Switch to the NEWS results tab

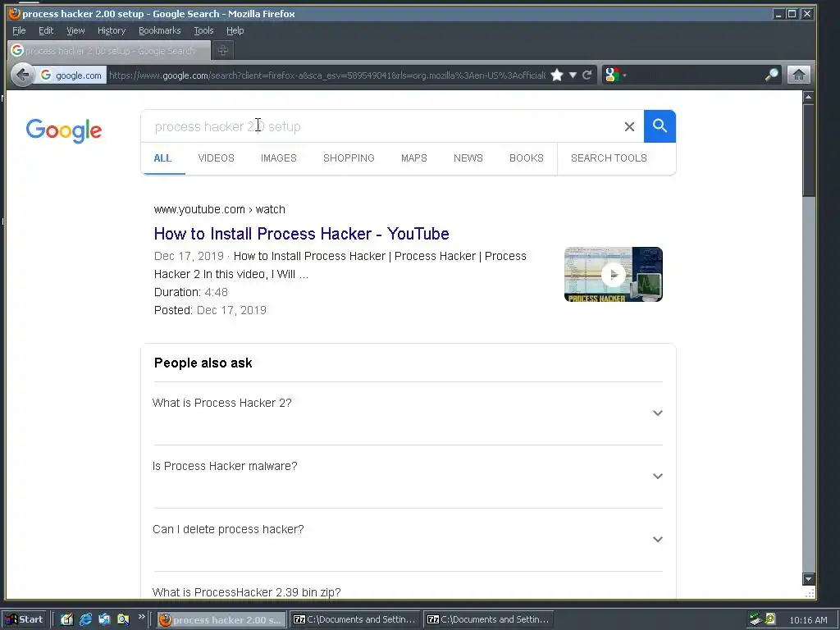tap(468, 158)
